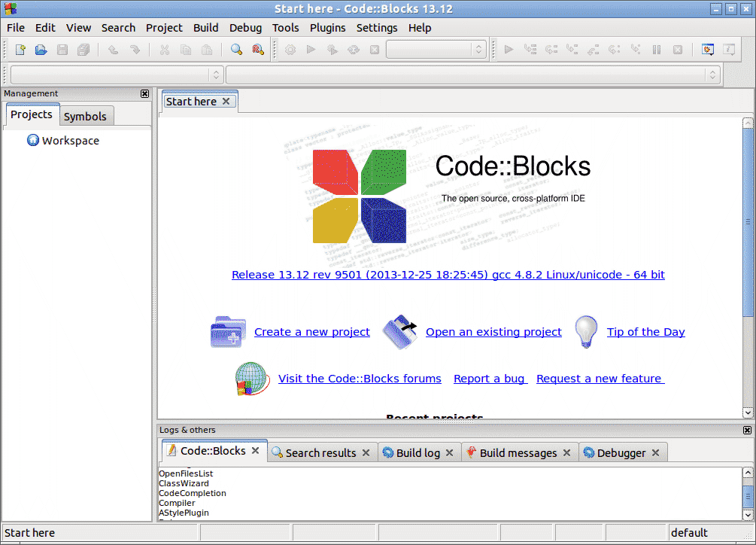This screenshot has height=545, width=756.
Task: Select the Workspace tree item
Action: click(x=70, y=141)
